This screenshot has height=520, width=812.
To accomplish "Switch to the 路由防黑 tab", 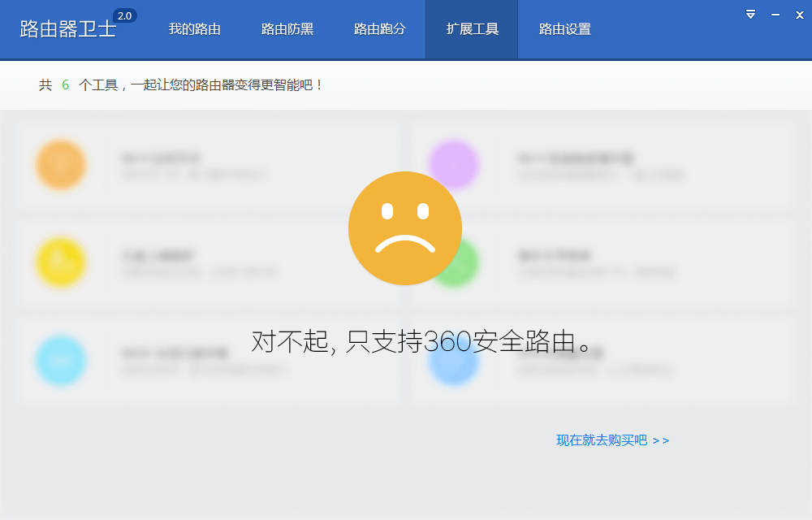I will [287, 29].
